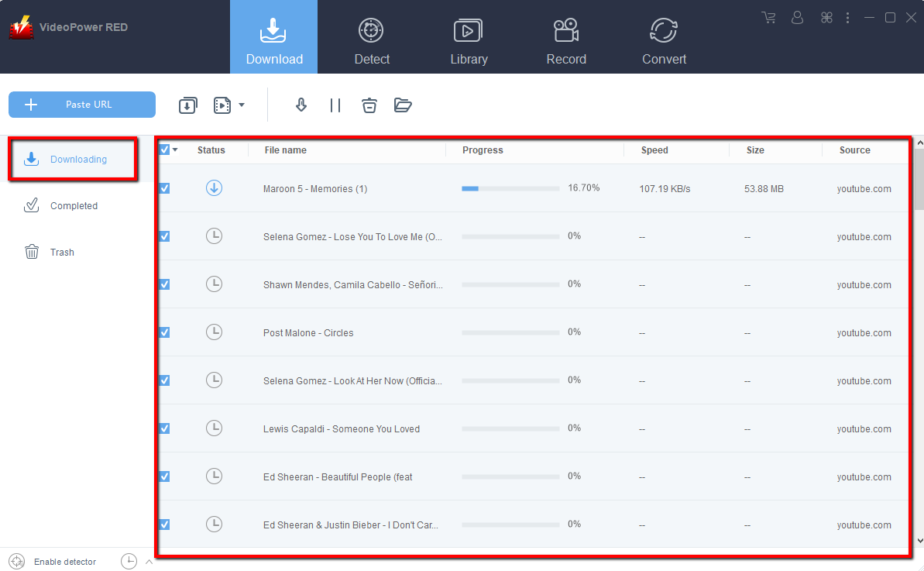The width and height of the screenshot is (924, 571).
Task: Expand the arrow beside Enable detector clock
Action: click(x=149, y=562)
